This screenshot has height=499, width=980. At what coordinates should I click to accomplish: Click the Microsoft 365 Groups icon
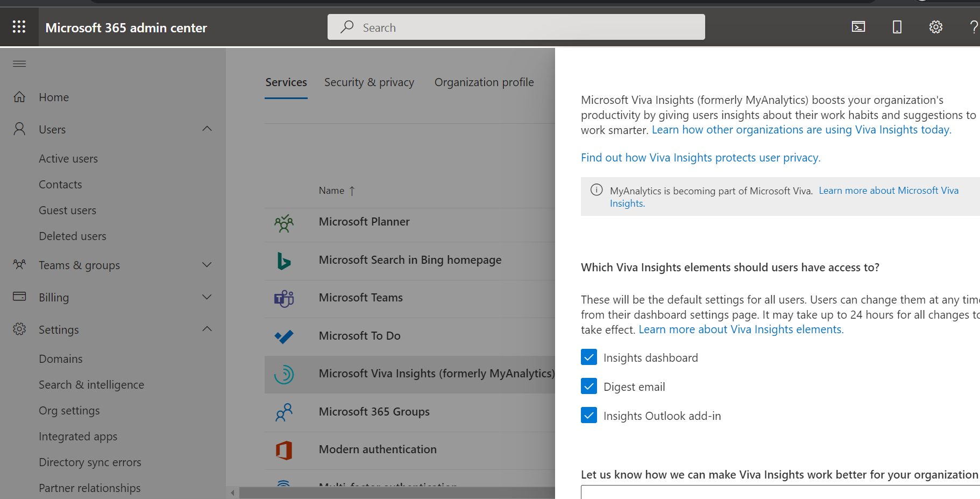(x=283, y=412)
